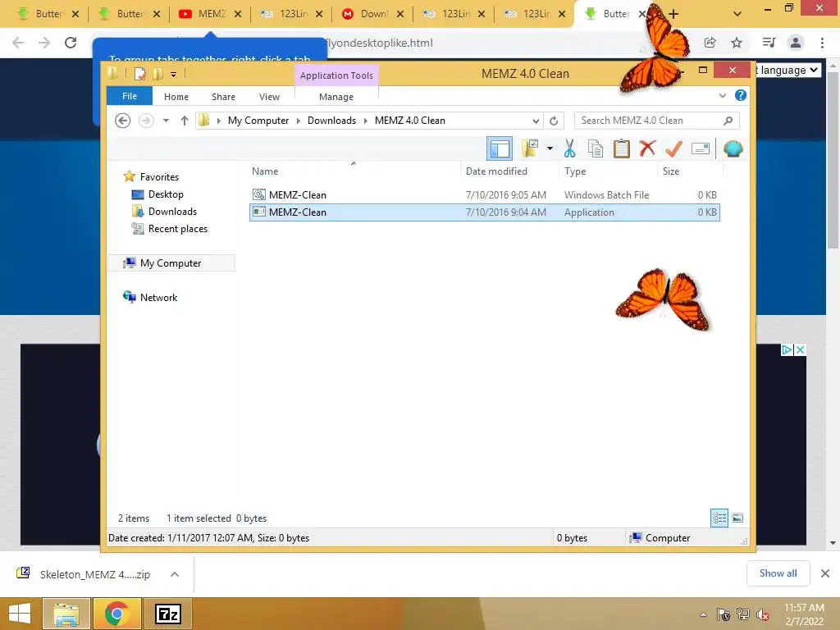Select the MEMZ-Clean Application file row
840x630 pixels.
pos(484,212)
